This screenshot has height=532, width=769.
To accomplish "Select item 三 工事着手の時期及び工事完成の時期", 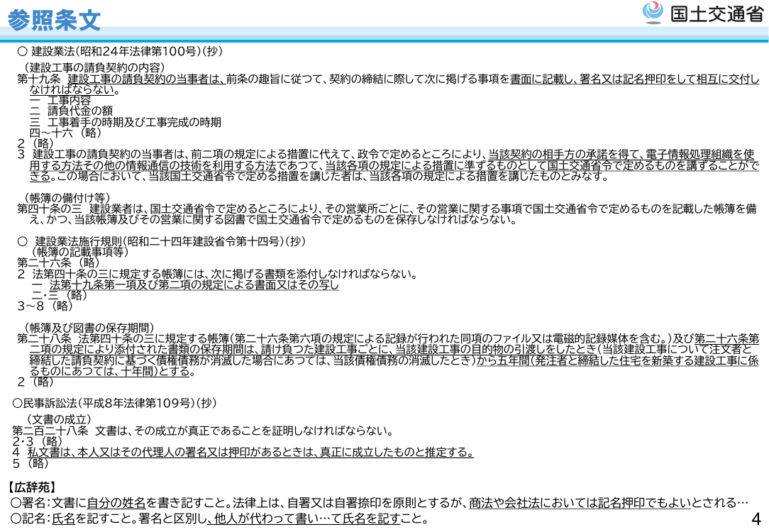I will click(x=126, y=122).
